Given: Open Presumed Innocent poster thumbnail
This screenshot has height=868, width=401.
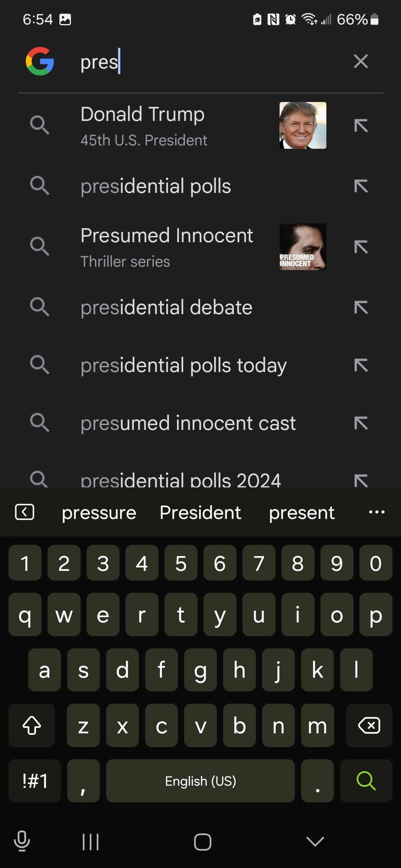Looking at the screenshot, I should point(303,247).
